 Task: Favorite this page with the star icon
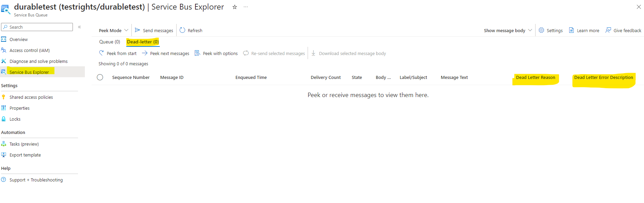(x=235, y=7)
